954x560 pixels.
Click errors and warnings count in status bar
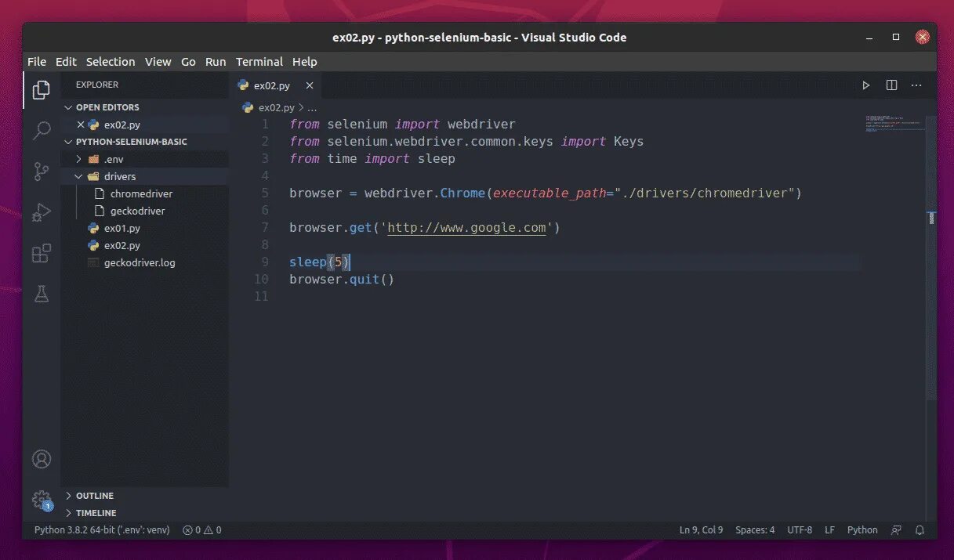[x=202, y=530]
